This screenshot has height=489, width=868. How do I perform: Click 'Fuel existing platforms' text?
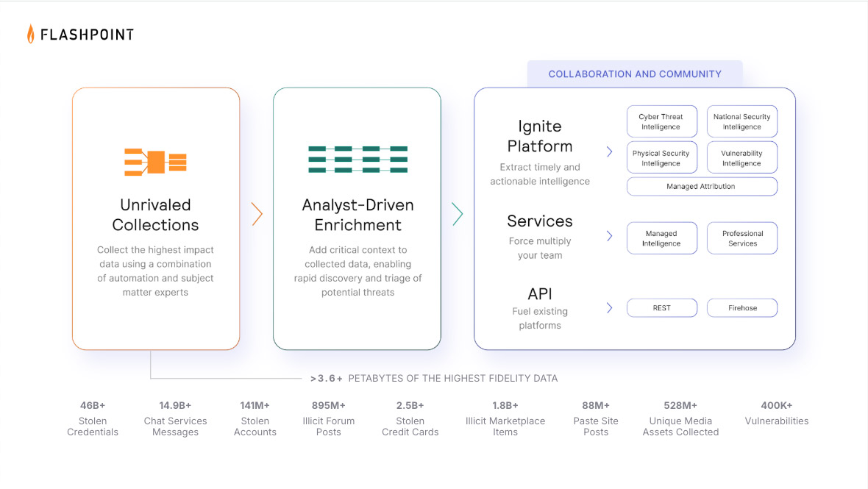coord(540,318)
